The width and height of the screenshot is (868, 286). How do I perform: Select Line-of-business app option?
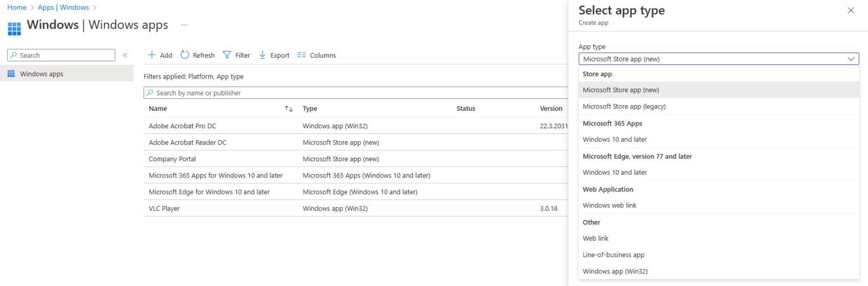click(x=719, y=255)
